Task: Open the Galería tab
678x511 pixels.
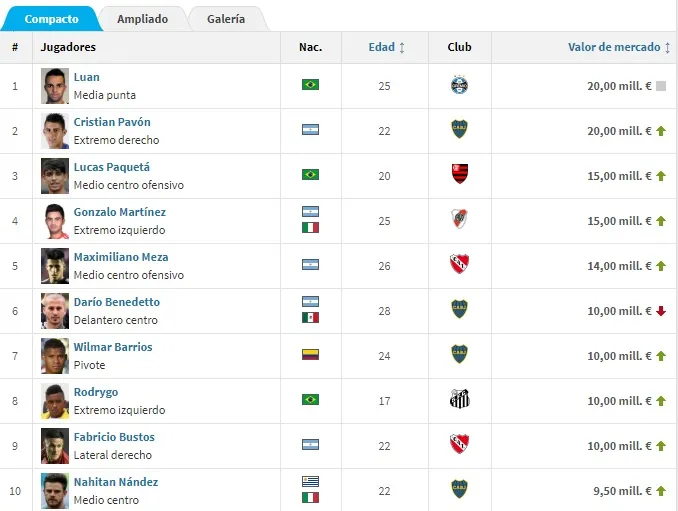Action: pos(226,19)
